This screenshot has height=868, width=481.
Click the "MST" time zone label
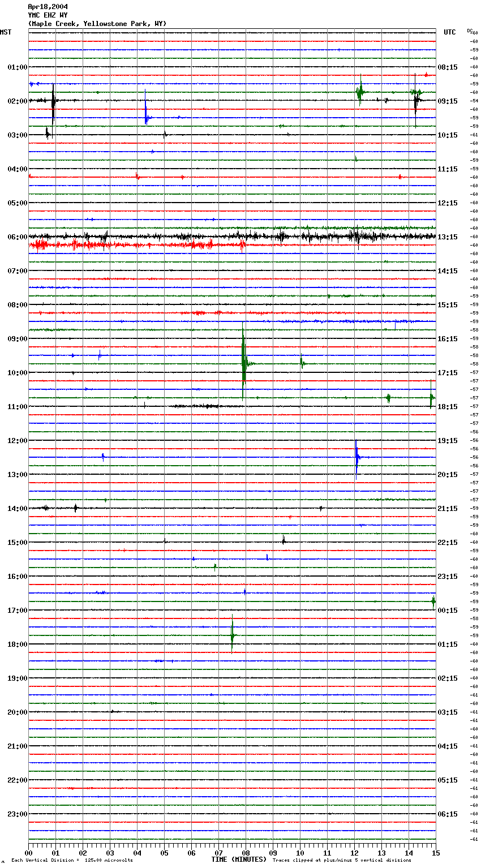(6, 32)
